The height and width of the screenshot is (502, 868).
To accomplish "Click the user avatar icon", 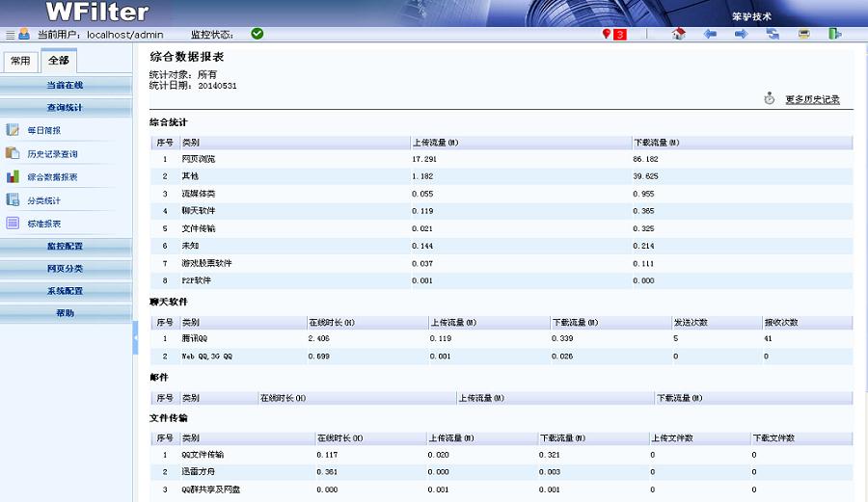I will click(24, 34).
